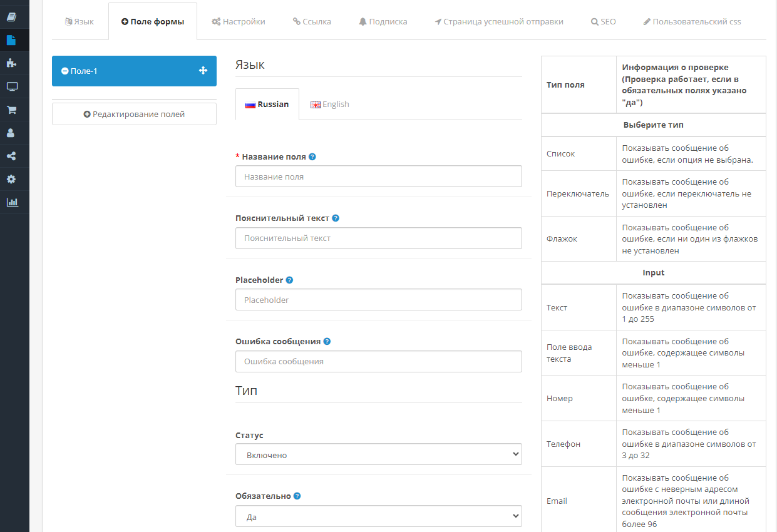Open the Подписка tab
Image resolution: width=777 pixels, height=532 pixels.
tap(383, 21)
